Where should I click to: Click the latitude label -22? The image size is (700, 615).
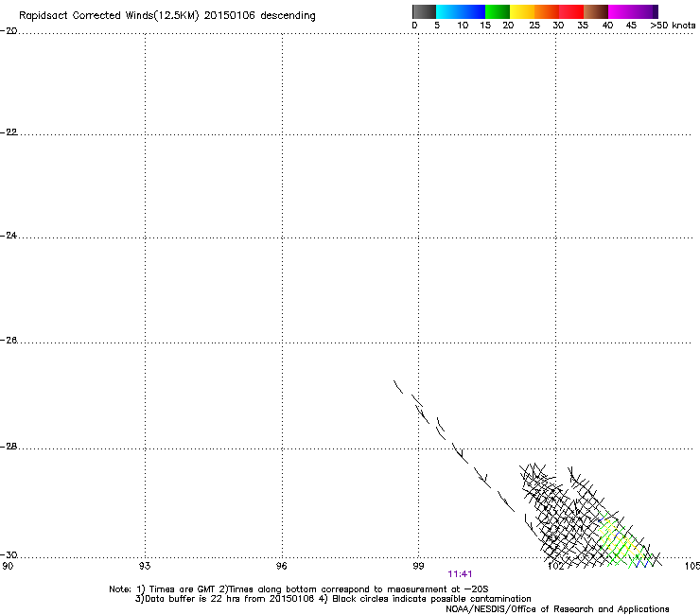9,132
